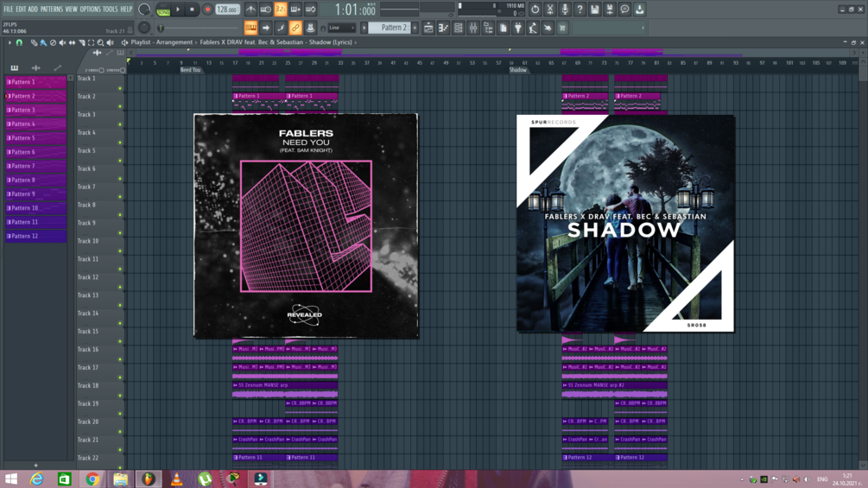
Task: Click the save project floppy icon
Action: pyautogui.click(x=594, y=10)
